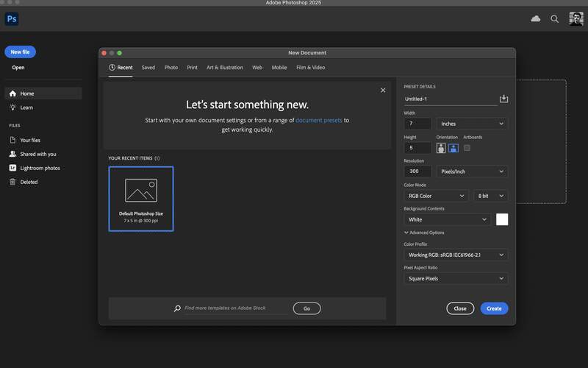
Task: Click the Deleted trash icon
Action: [x=12, y=182]
